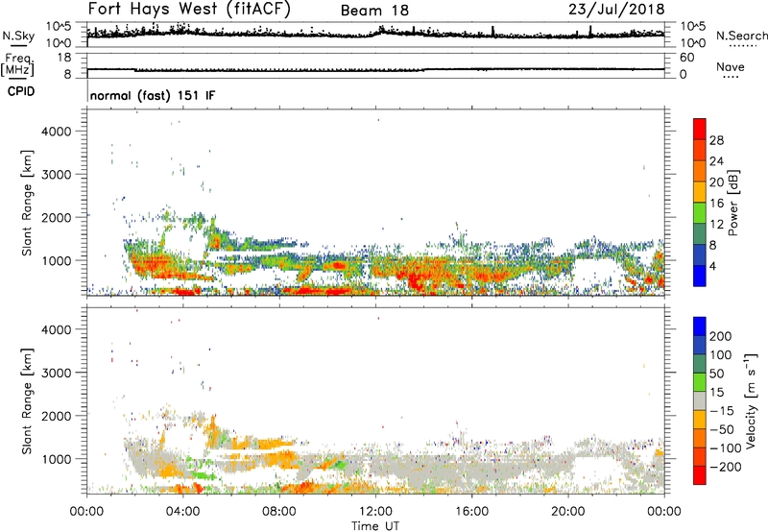This screenshot has height=532, width=768.
Task: Click the bright red top of Power color bar
Action: pyautogui.click(x=700, y=130)
